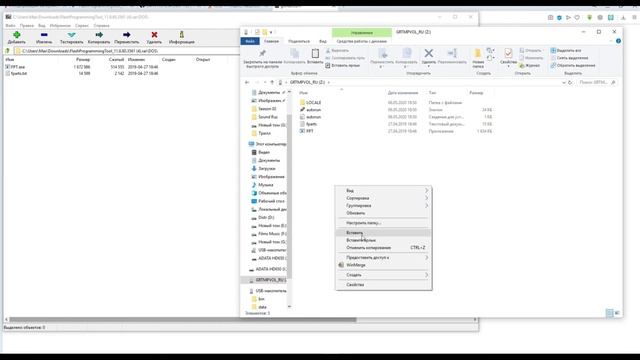Click the Copy to (Копировать в) ribbon icon
Image resolution: width=640 pixels, height=360 pixels.
[x=407, y=53]
